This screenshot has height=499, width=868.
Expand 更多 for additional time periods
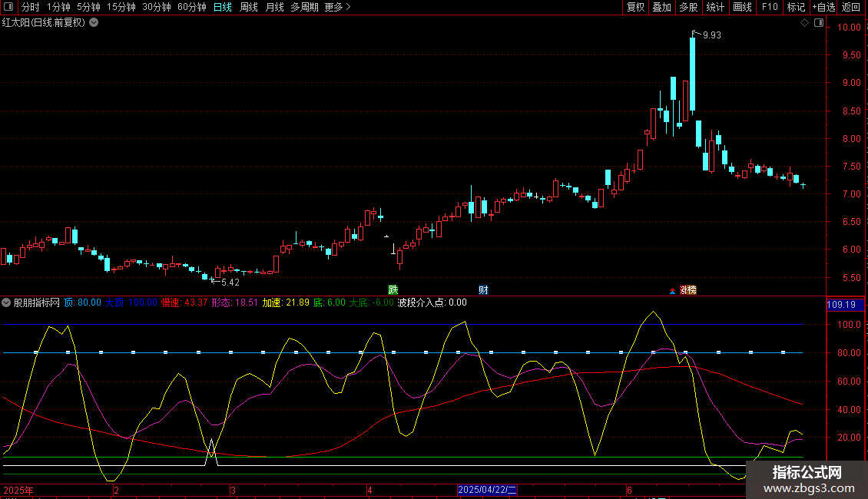click(x=336, y=8)
